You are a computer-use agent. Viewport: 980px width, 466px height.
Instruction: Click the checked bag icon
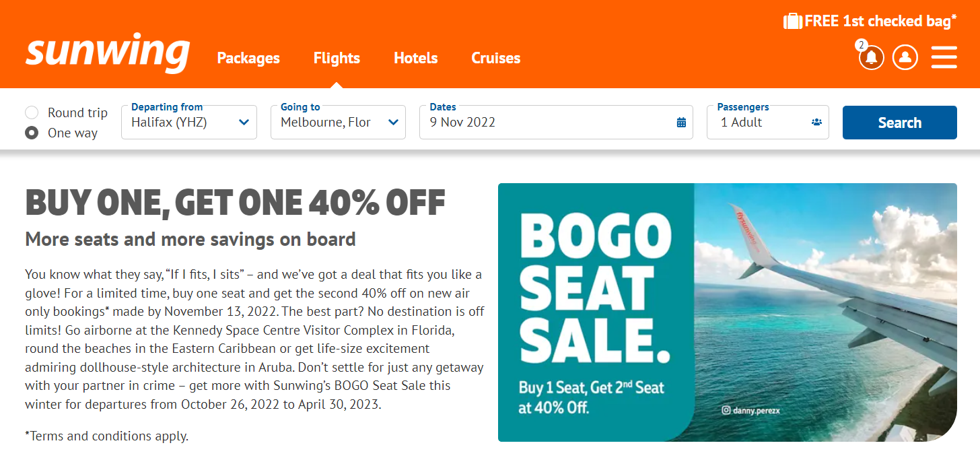click(792, 20)
